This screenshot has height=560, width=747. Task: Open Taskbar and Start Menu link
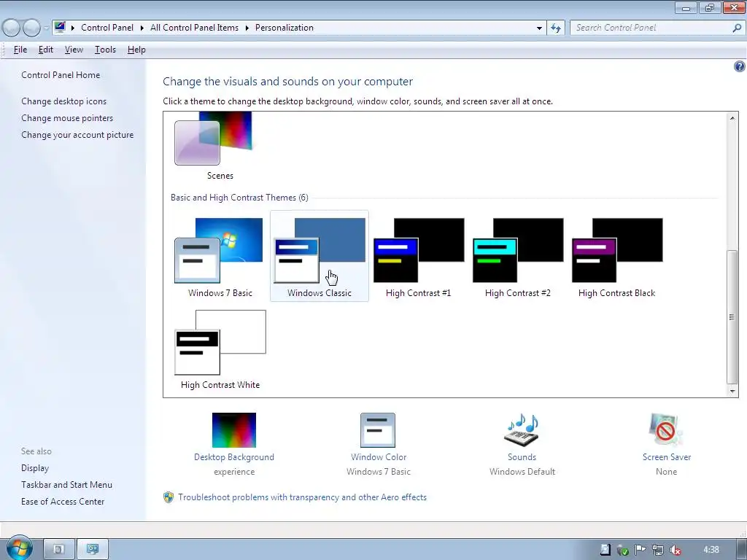pos(66,485)
